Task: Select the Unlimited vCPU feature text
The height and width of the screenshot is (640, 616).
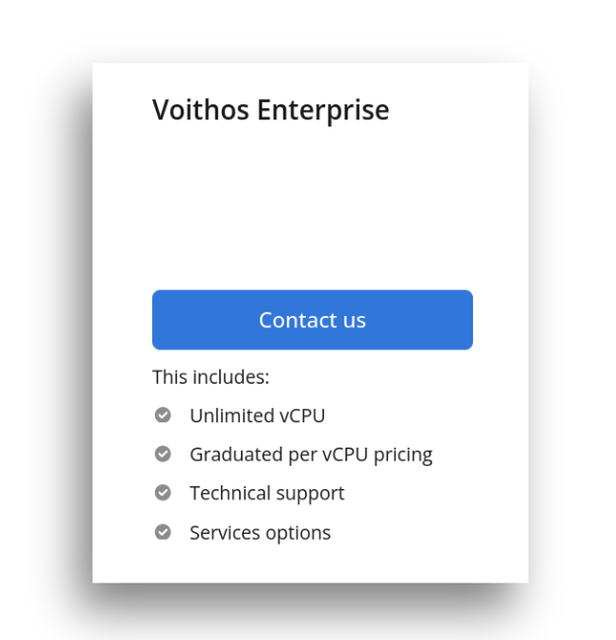Action: (x=257, y=415)
